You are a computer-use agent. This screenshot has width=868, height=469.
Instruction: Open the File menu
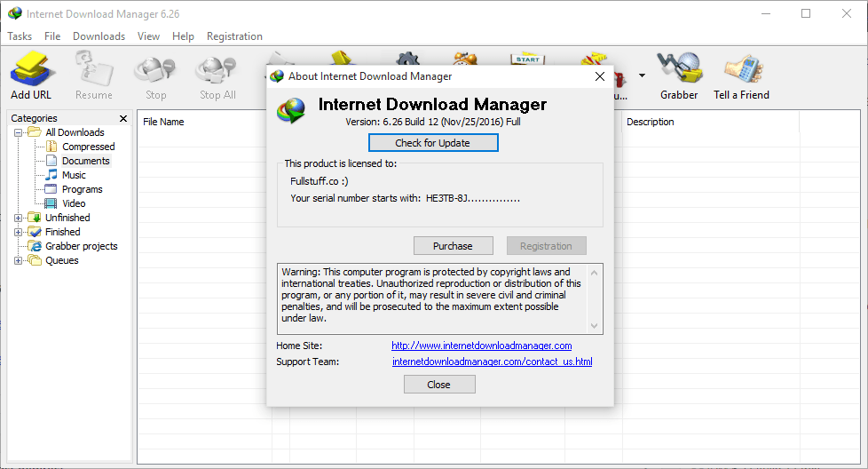[x=52, y=36]
